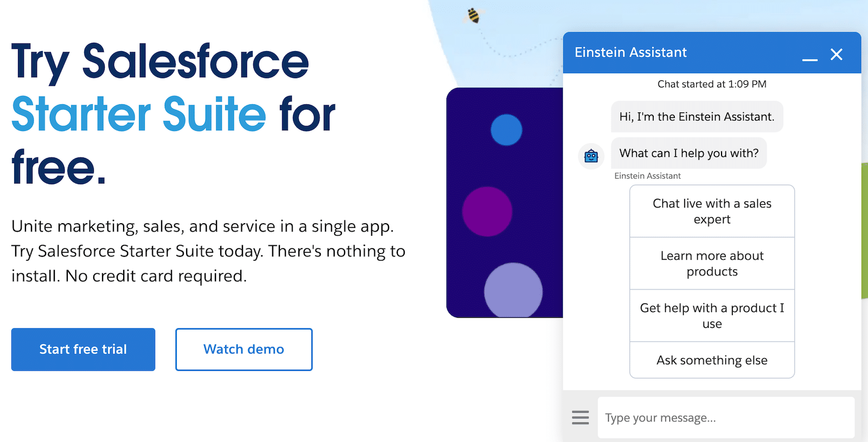The height and width of the screenshot is (442, 868).
Task: Click the Starter Suite headline text
Action: click(139, 114)
